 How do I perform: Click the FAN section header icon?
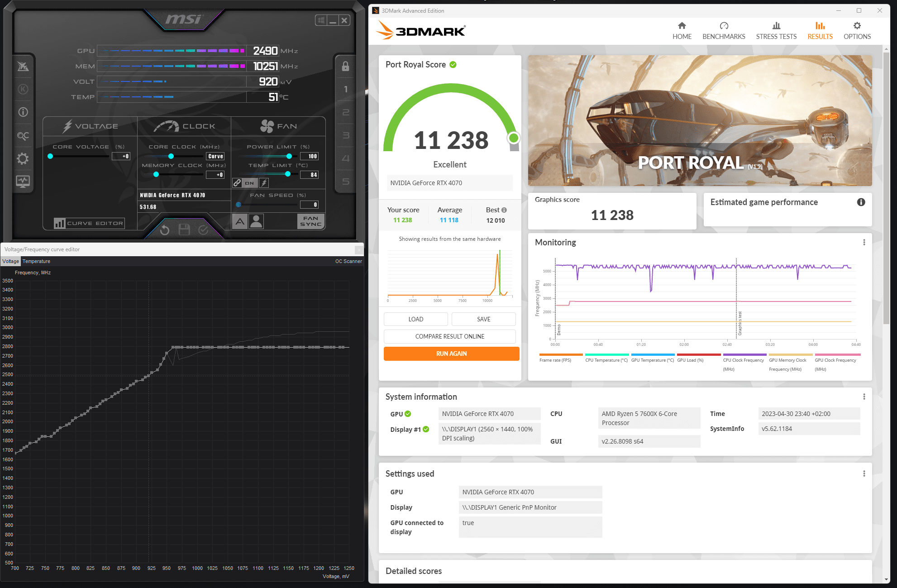click(x=267, y=126)
